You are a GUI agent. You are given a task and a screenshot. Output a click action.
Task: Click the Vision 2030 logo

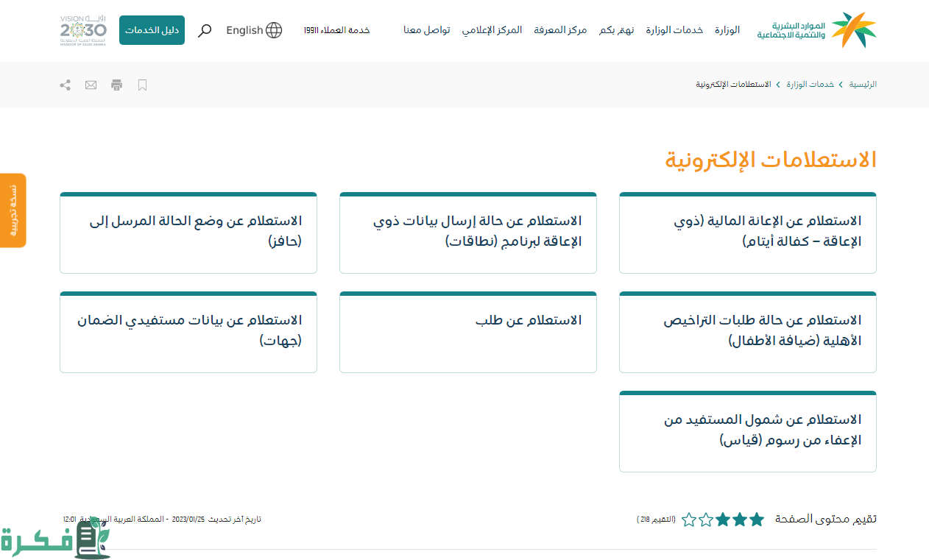pyautogui.click(x=83, y=30)
